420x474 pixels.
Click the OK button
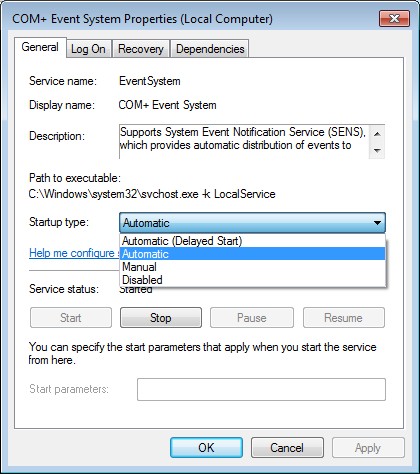(x=206, y=448)
